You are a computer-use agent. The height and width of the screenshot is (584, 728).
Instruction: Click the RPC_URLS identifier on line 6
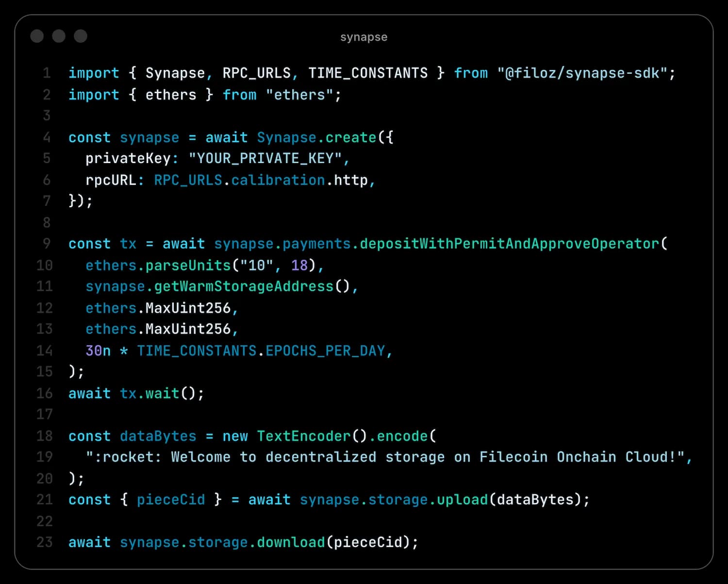pyautogui.click(x=188, y=180)
